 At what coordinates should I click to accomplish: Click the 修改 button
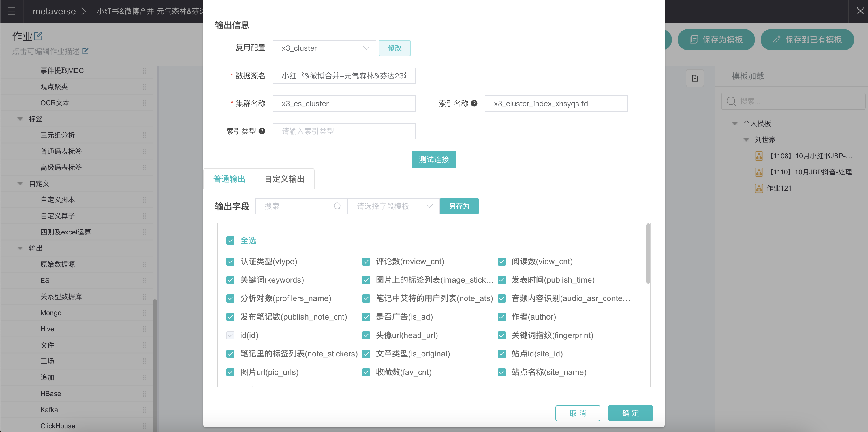(x=394, y=48)
